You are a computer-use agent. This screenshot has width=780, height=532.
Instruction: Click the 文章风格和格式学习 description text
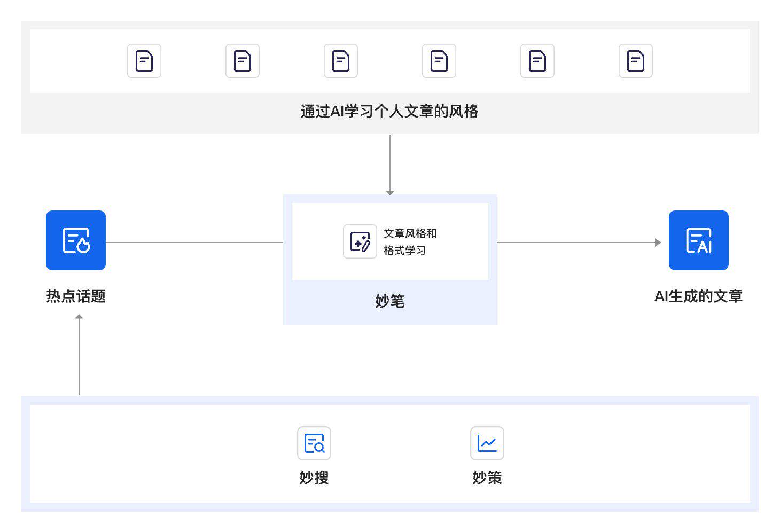pyautogui.click(x=412, y=241)
